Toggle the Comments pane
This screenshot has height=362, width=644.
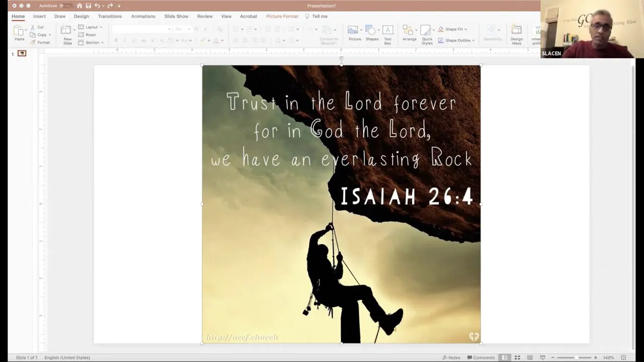tap(481, 357)
